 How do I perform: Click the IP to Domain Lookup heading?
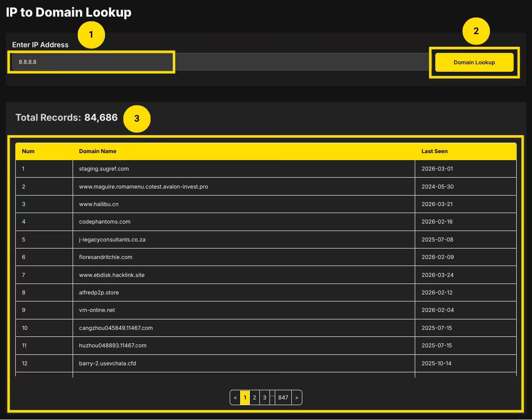coord(69,12)
